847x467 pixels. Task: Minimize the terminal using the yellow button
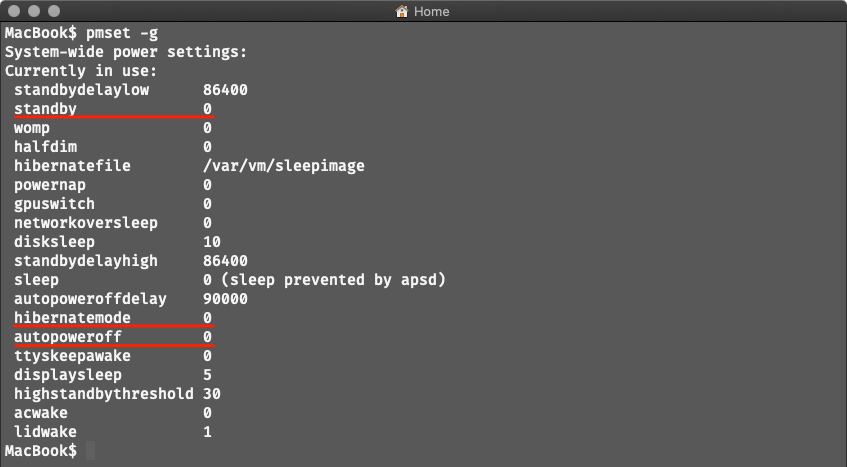pos(33,12)
